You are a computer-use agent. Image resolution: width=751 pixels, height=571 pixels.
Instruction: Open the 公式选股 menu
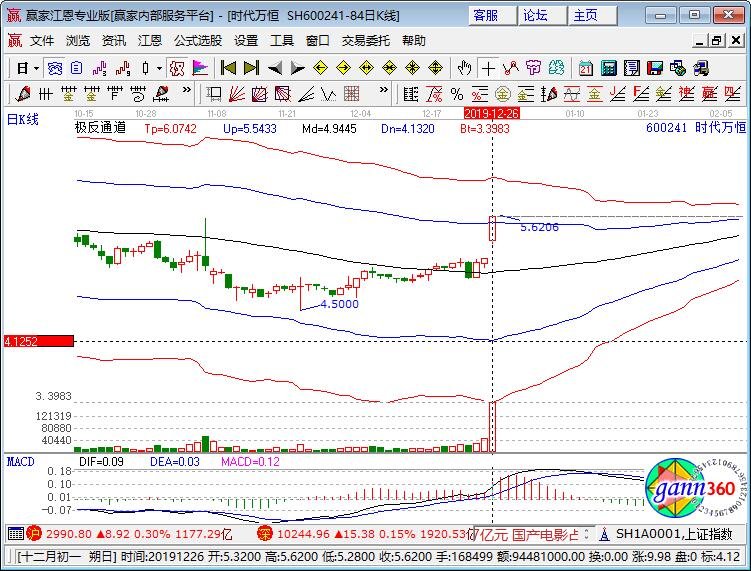[x=198, y=41]
